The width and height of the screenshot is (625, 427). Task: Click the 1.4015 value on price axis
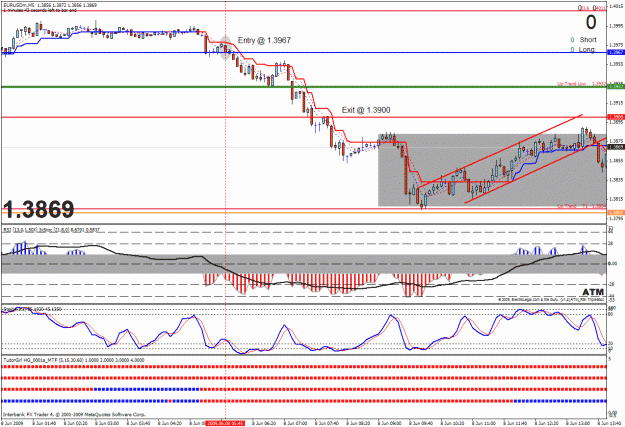[616, 6]
